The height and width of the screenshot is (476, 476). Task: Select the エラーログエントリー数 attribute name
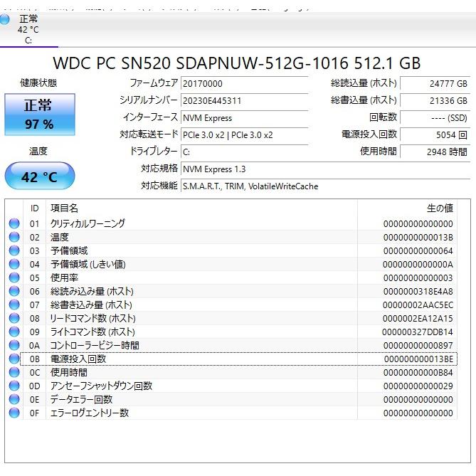(x=90, y=413)
